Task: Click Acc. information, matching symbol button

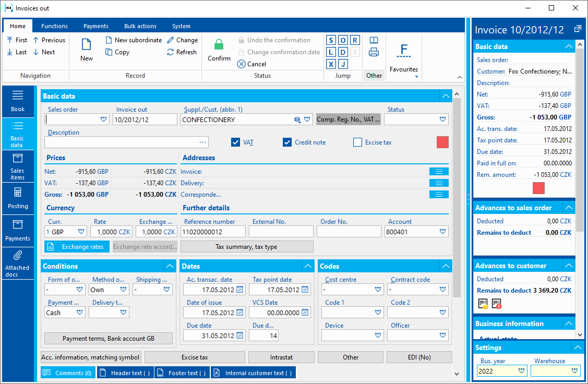Action: [x=90, y=357]
